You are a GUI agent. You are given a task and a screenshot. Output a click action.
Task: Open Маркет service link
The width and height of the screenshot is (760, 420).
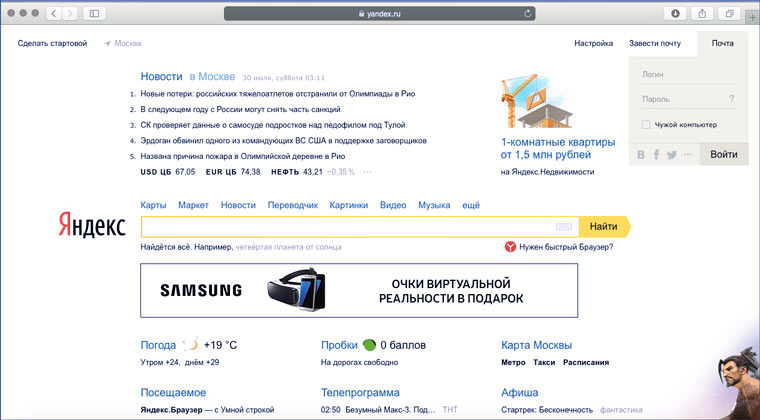(193, 205)
